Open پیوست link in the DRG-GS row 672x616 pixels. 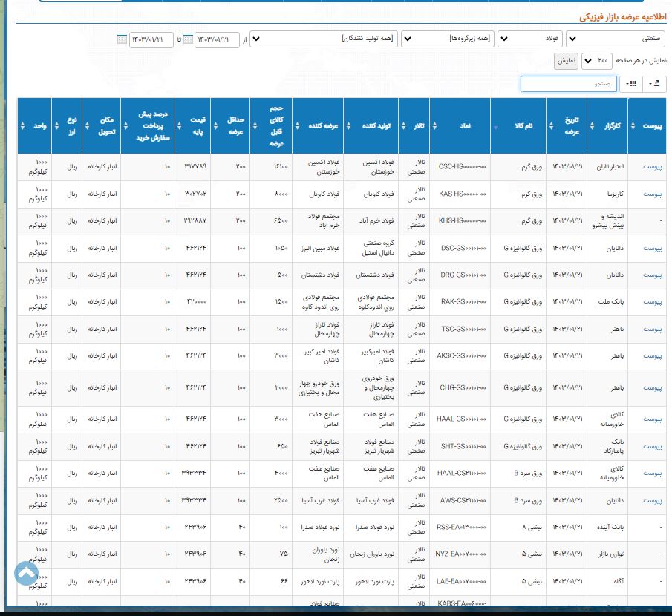coord(652,275)
